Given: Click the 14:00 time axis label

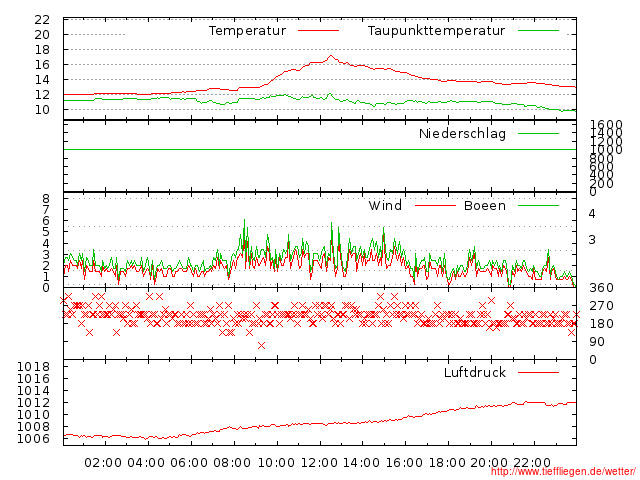Looking at the screenshot, I should coord(361,463).
